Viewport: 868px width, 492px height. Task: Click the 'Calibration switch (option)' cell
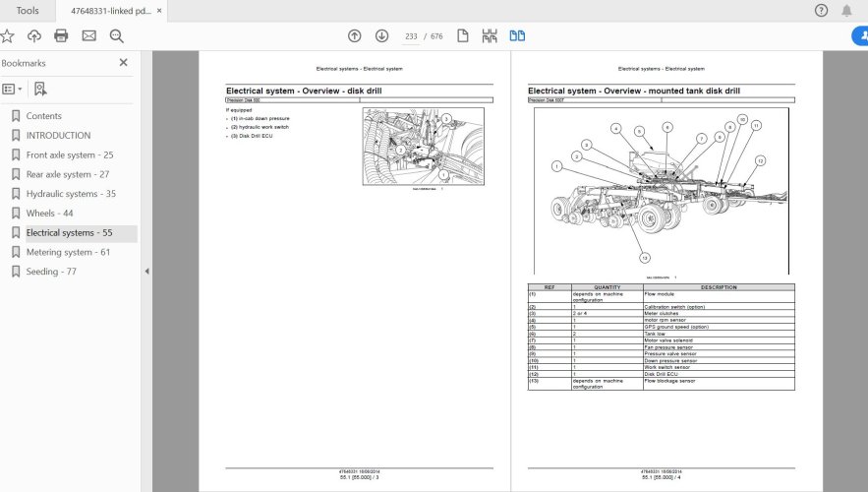pos(719,306)
